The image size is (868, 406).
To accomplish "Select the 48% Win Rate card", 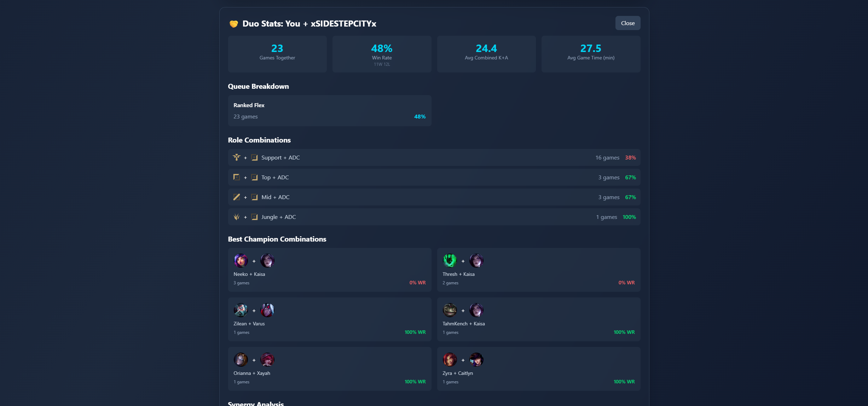I will tap(382, 54).
